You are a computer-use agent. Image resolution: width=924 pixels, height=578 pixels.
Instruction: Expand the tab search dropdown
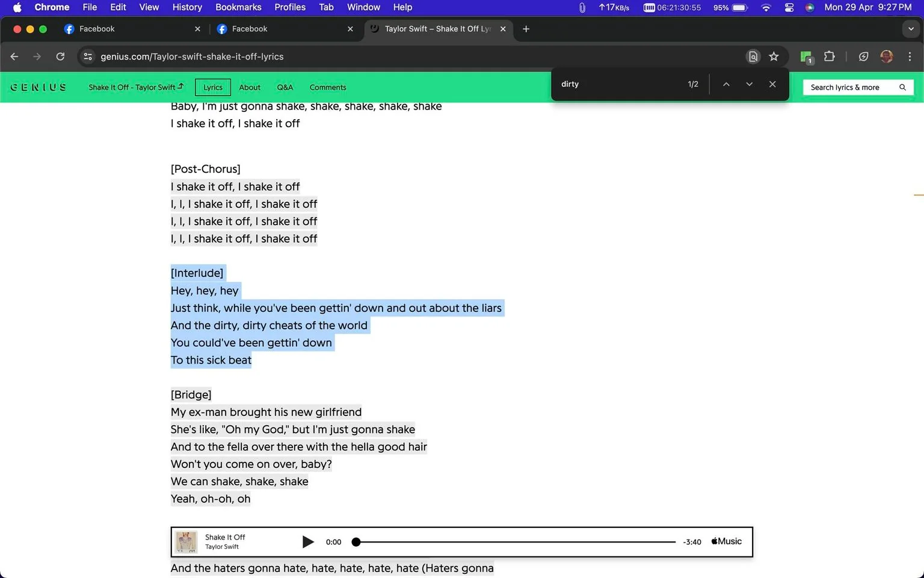tap(911, 29)
